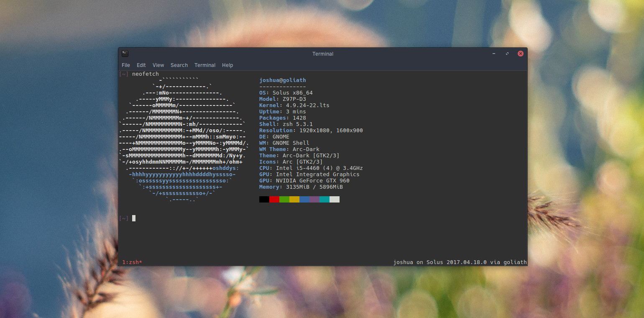644x318 pixels.
Task: Open the View menu
Action: (158, 65)
